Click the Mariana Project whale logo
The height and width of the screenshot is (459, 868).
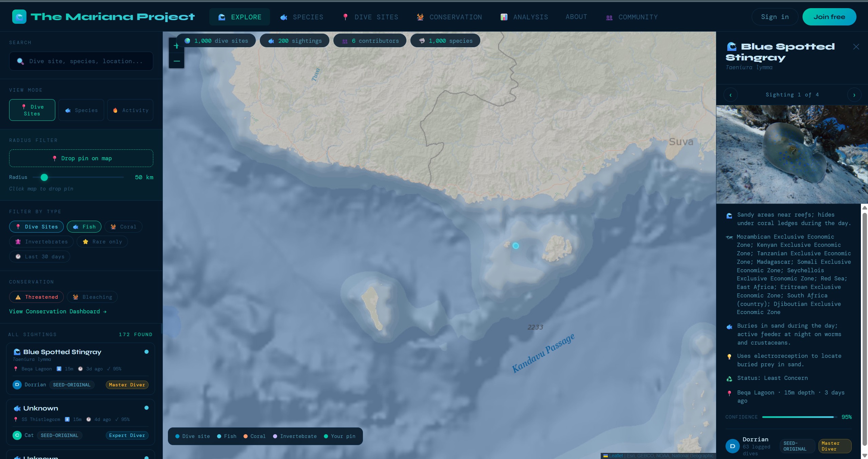(19, 16)
